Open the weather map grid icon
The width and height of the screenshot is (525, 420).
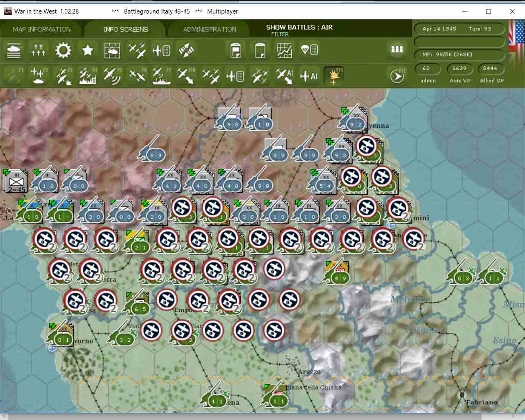click(x=112, y=50)
